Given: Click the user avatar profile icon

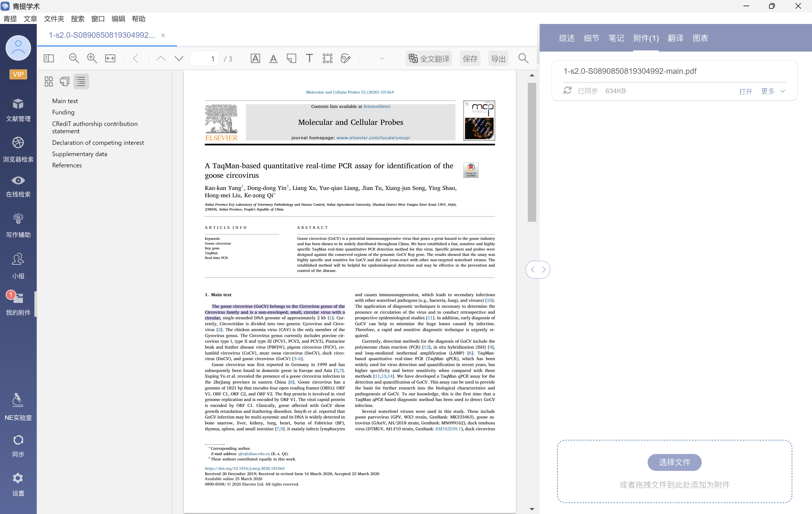Looking at the screenshot, I should (18, 48).
